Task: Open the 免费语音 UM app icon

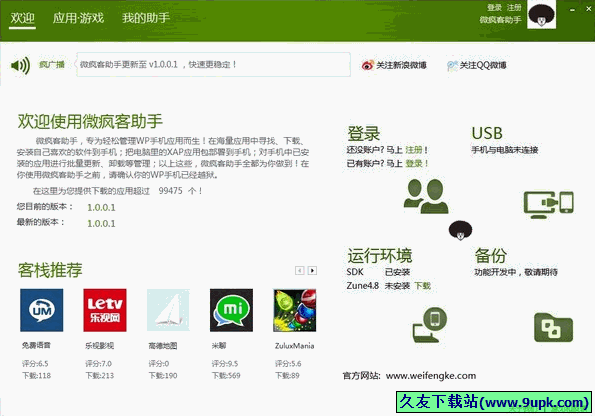Action: point(42,310)
